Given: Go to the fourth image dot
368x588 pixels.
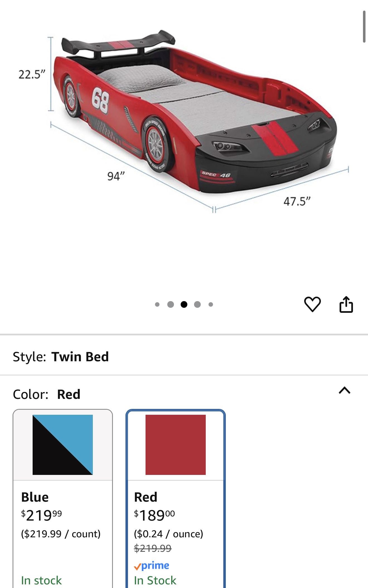Looking at the screenshot, I should click(197, 304).
